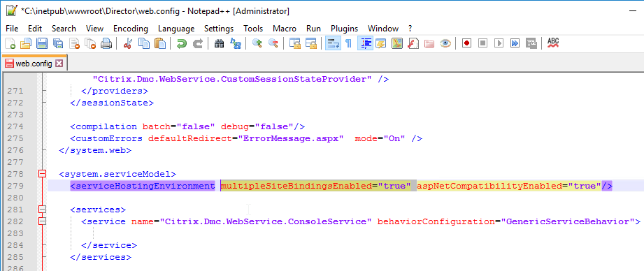Save the current file
This screenshot has height=271, width=644.
tap(42, 43)
